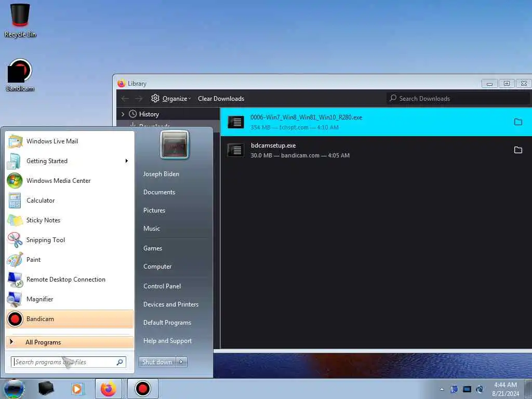The image size is (532, 399).
Task: Open the black folder taskbar icon
Action: click(x=46, y=389)
